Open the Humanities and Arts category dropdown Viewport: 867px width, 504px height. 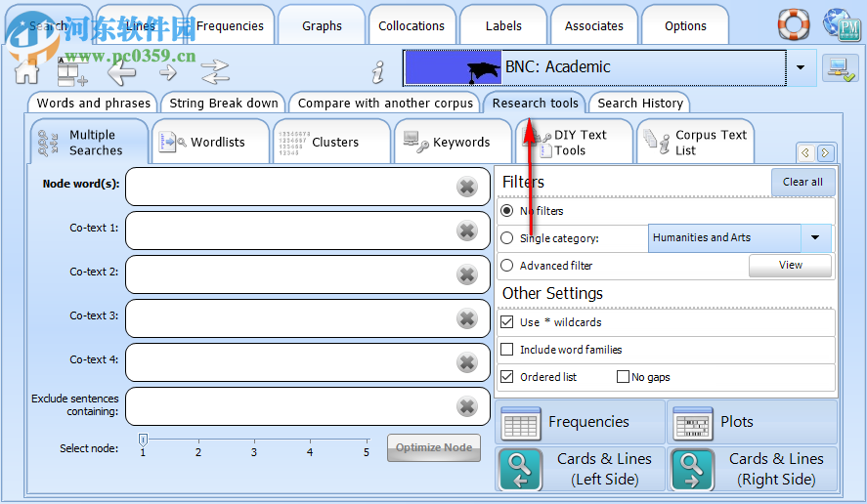(x=815, y=237)
